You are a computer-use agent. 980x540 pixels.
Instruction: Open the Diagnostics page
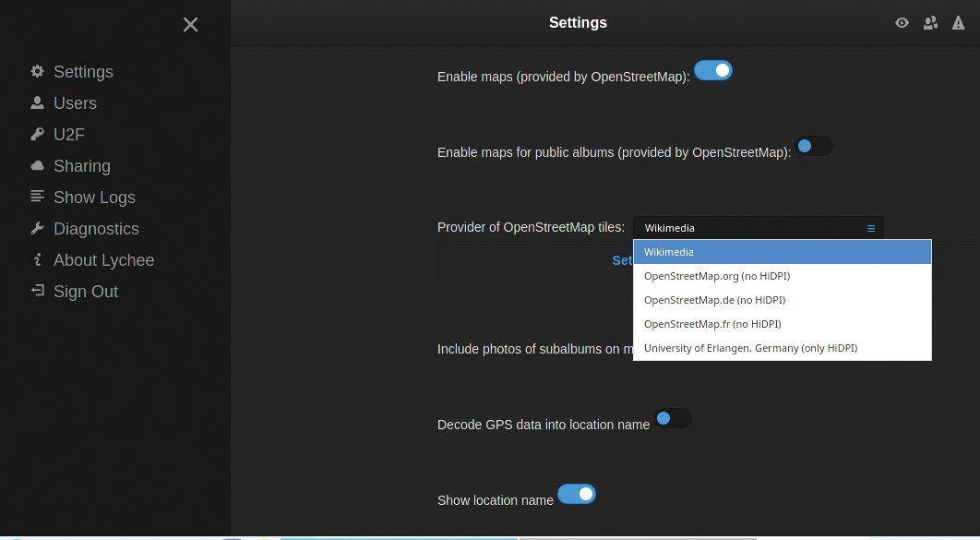coord(96,229)
